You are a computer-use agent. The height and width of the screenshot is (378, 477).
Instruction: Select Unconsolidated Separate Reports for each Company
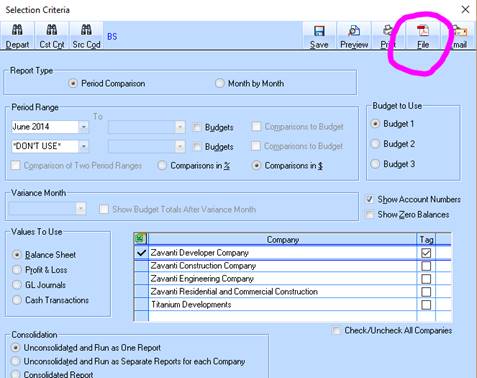[15, 361]
